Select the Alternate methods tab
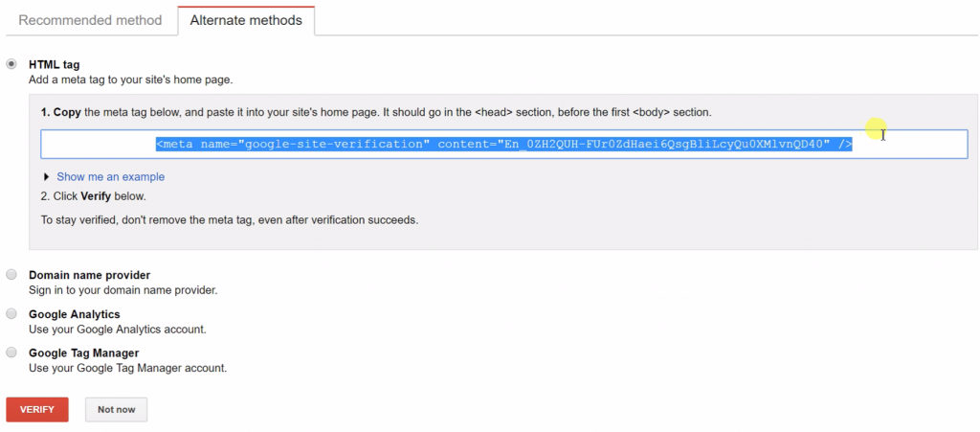 pos(246,19)
